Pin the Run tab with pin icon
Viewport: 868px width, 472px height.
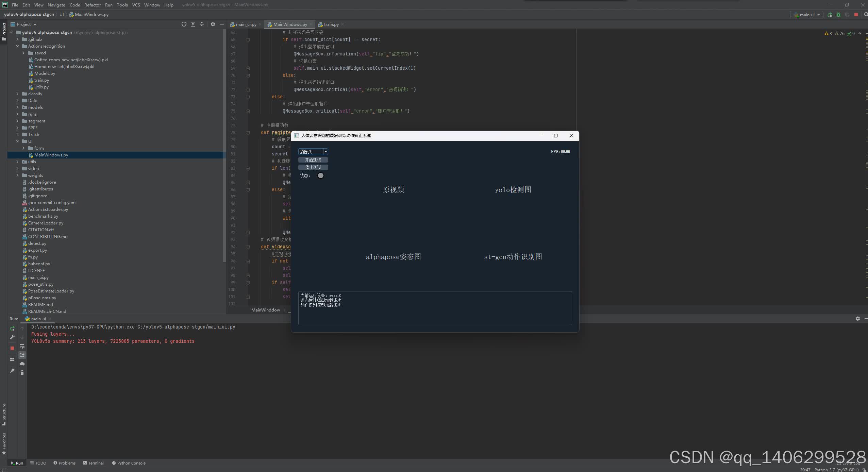coord(12,371)
